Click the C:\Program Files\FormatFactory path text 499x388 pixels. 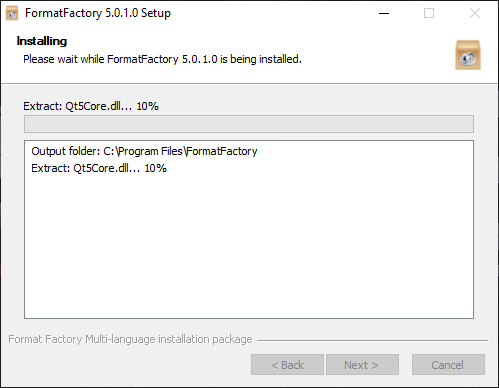click(180, 151)
